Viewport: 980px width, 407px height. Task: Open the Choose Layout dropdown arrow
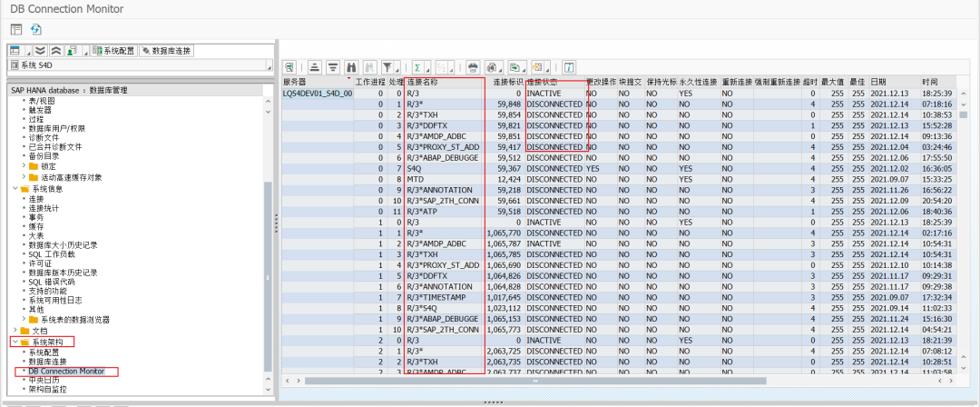pos(547,67)
